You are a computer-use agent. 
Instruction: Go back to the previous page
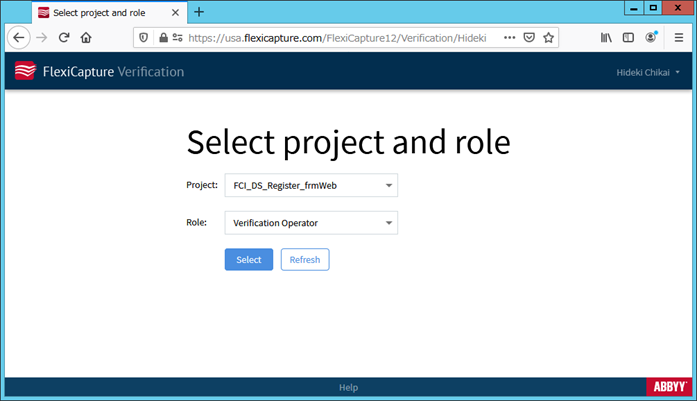19,38
